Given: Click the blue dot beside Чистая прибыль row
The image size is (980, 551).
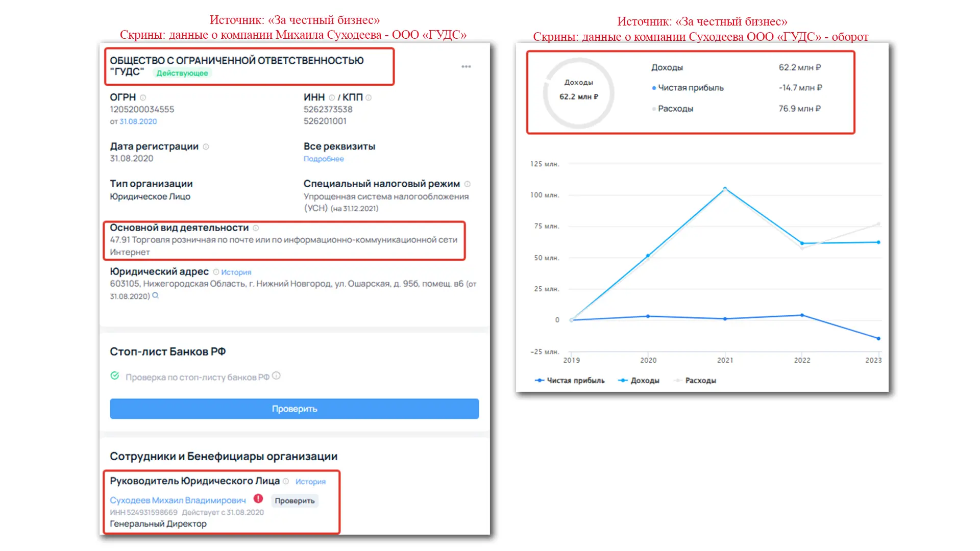Looking at the screenshot, I should click(x=654, y=88).
